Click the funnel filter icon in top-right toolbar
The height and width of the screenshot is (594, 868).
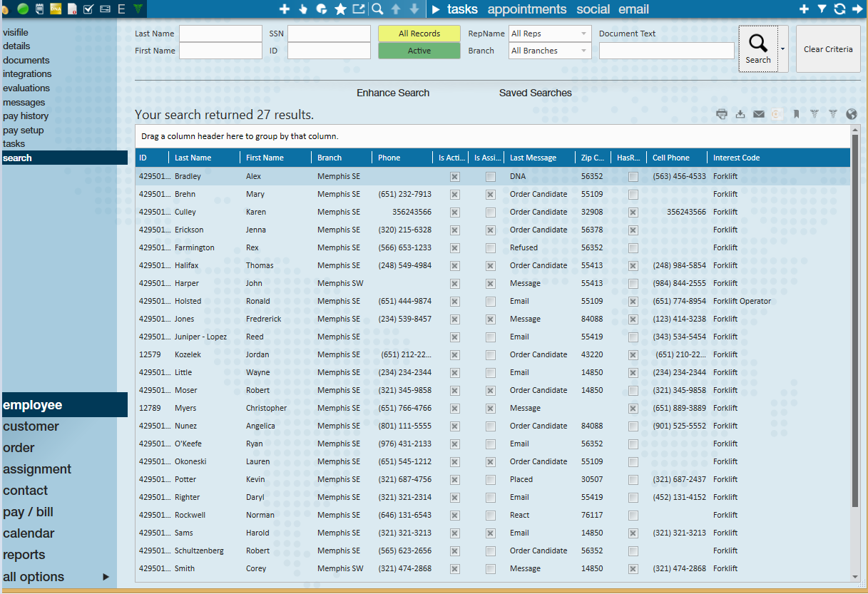(822, 9)
